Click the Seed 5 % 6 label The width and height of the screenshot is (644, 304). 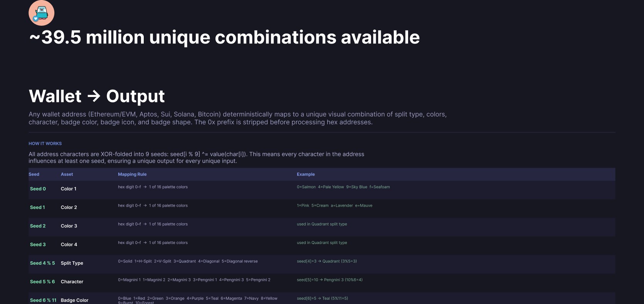coord(42,282)
